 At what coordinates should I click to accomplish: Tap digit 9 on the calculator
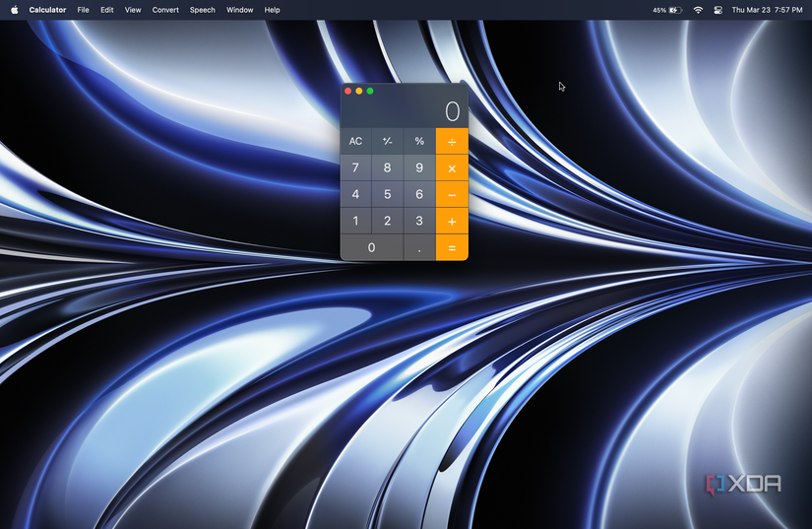click(419, 167)
